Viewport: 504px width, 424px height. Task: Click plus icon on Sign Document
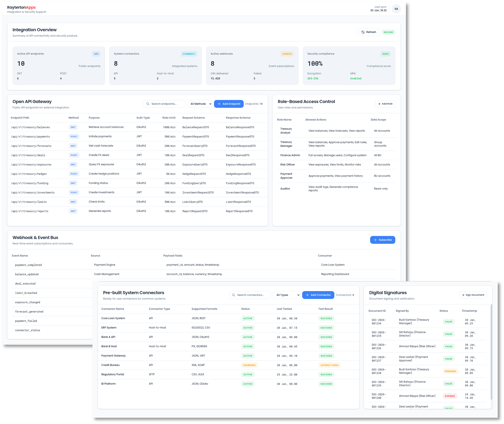click(x=463, y=295)
